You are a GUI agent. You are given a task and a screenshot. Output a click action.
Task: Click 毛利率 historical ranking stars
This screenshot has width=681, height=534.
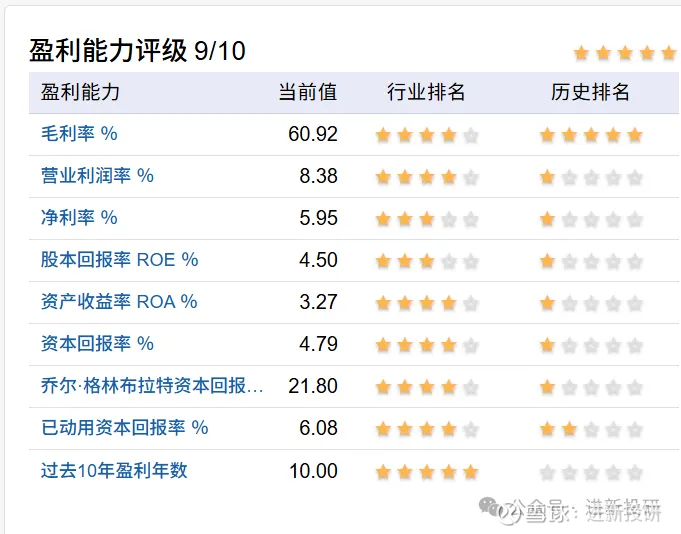591,136
